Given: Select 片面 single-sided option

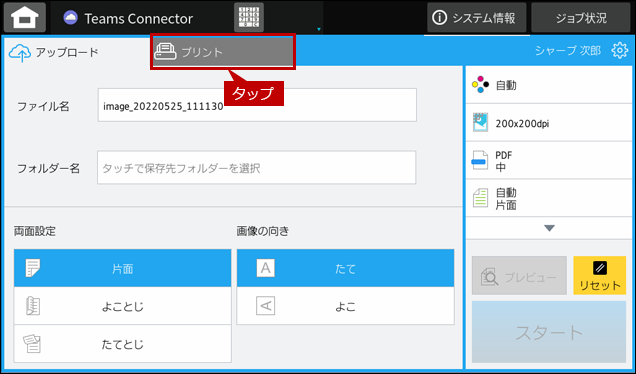Looking at the screenshot, I should point(122,268).
